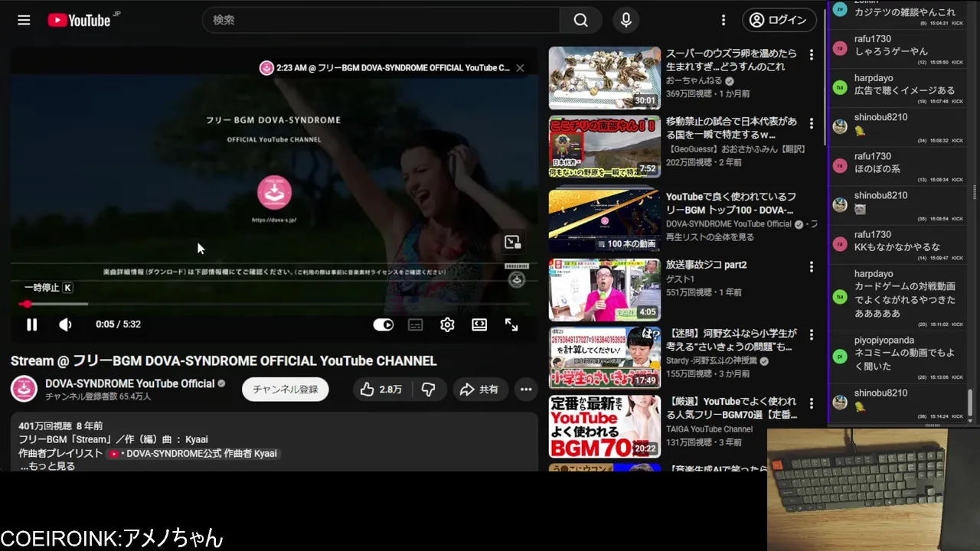Image resolution: width=980 pixels, height=551 pixels.
Task: Toggle subtitles captions button
Action: [x=415, y=324]
